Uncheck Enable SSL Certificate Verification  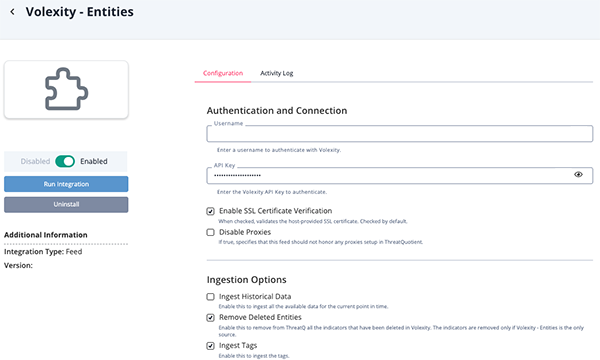[210, 211]
